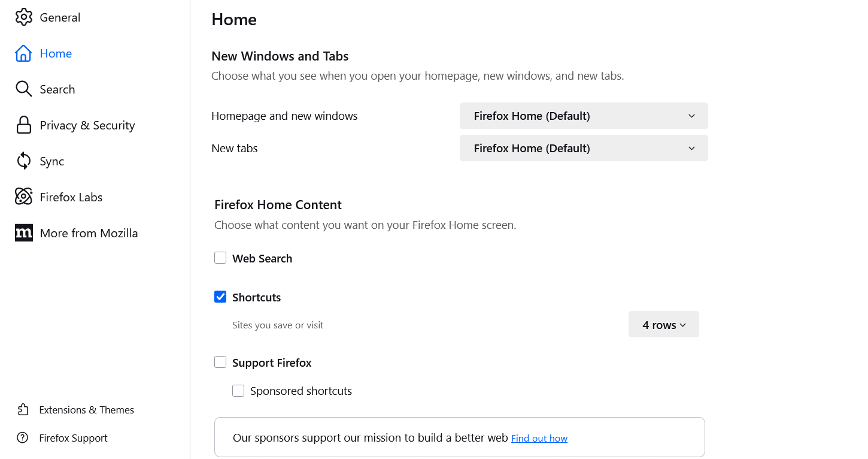
Task: Click the General gear icon
Action: (x=23, y=17)
